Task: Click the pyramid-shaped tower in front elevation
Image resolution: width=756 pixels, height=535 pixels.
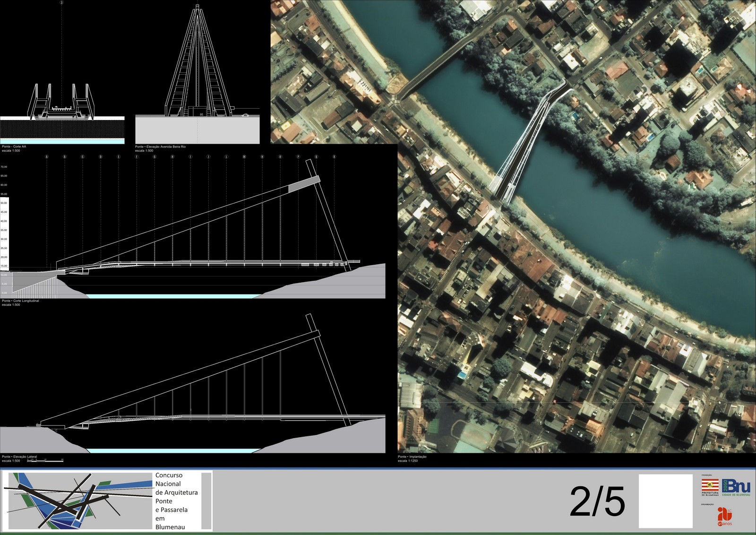Action: [197, 61]
